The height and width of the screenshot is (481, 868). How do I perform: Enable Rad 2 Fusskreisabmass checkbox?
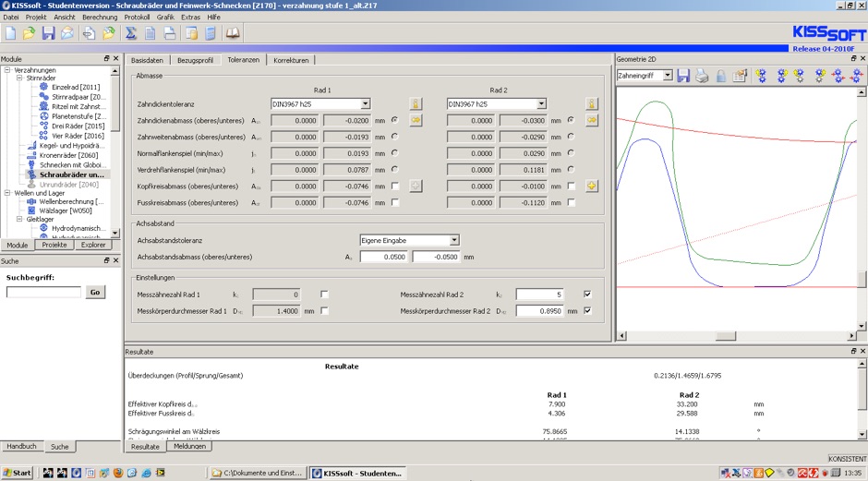[x=571, y=202]
